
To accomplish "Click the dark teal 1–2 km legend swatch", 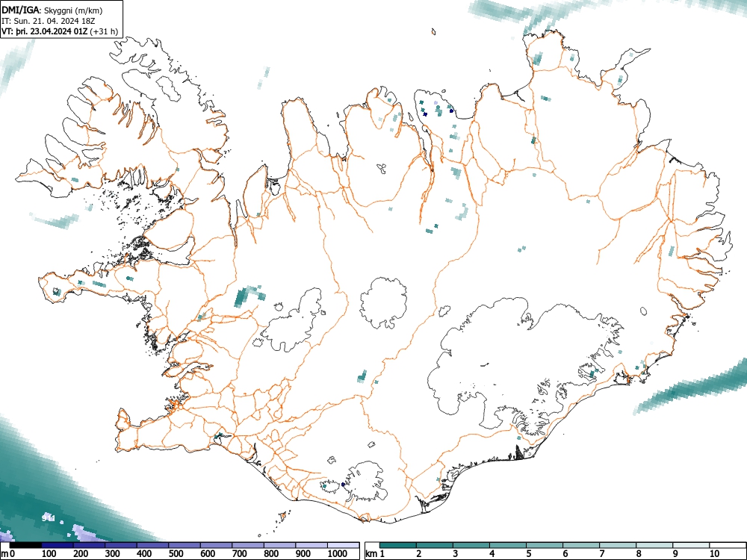I will (x=398, y=545).
